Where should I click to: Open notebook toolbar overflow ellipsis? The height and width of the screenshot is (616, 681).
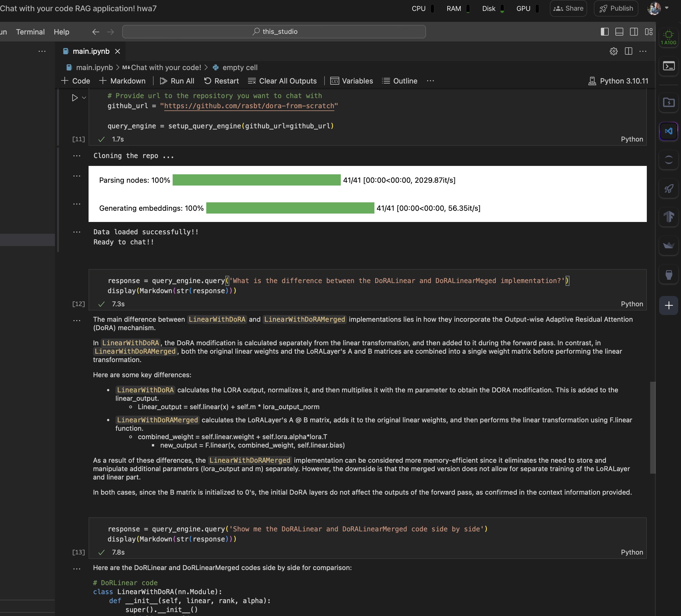point(430,81)
